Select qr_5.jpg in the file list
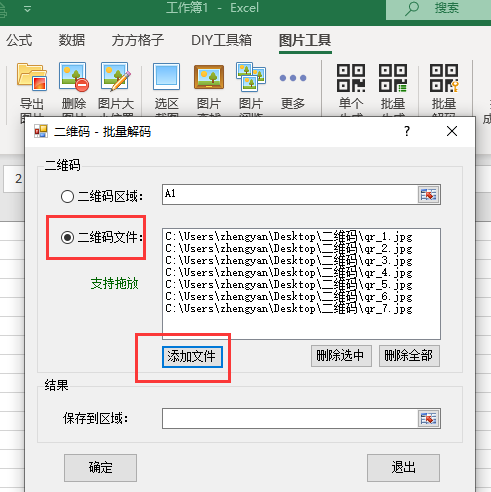The width and height of the screenshot is (491, 492). point(289,285)
